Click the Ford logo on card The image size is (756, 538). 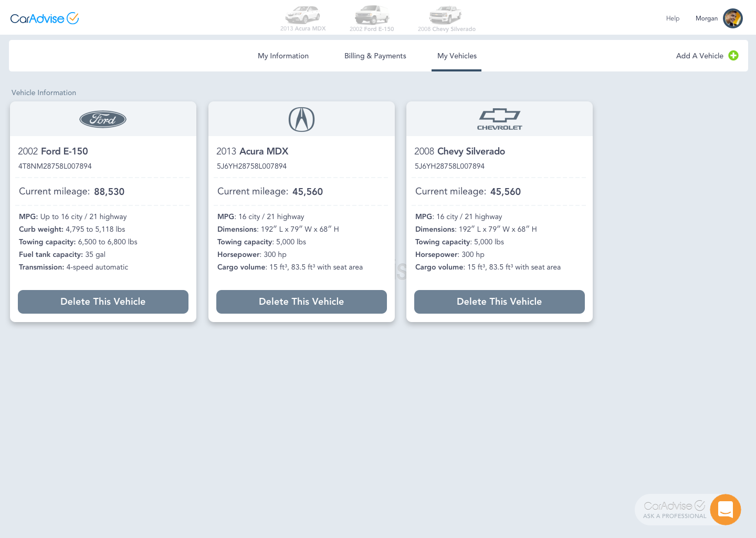point(103,119)
